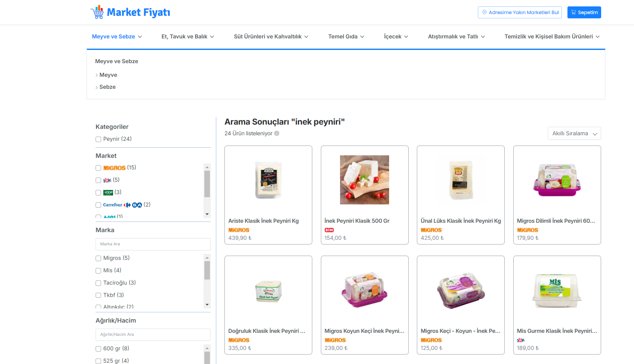Check the Peynir (24) category checkbox

point(99,139)
